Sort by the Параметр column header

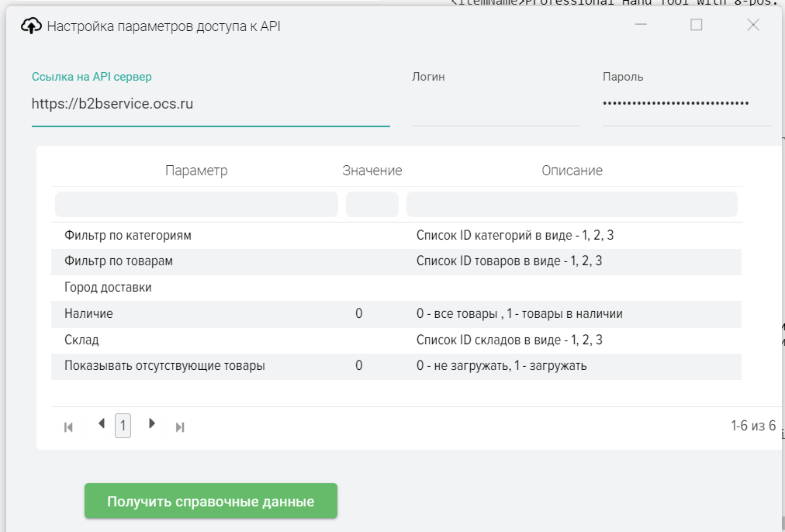coord(196,171)
